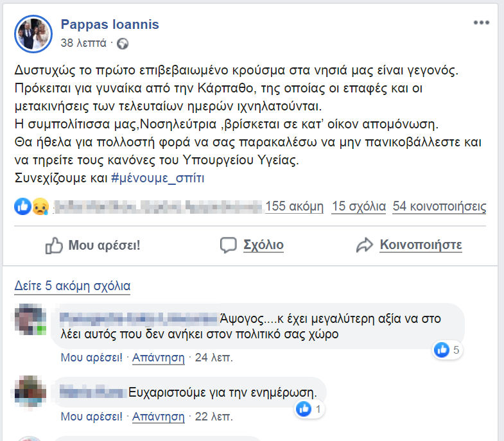The height and width of the screenshot is (441, 504).
Task: Click the Σχόλιο comment button
Action: click(x=252, y=245)
